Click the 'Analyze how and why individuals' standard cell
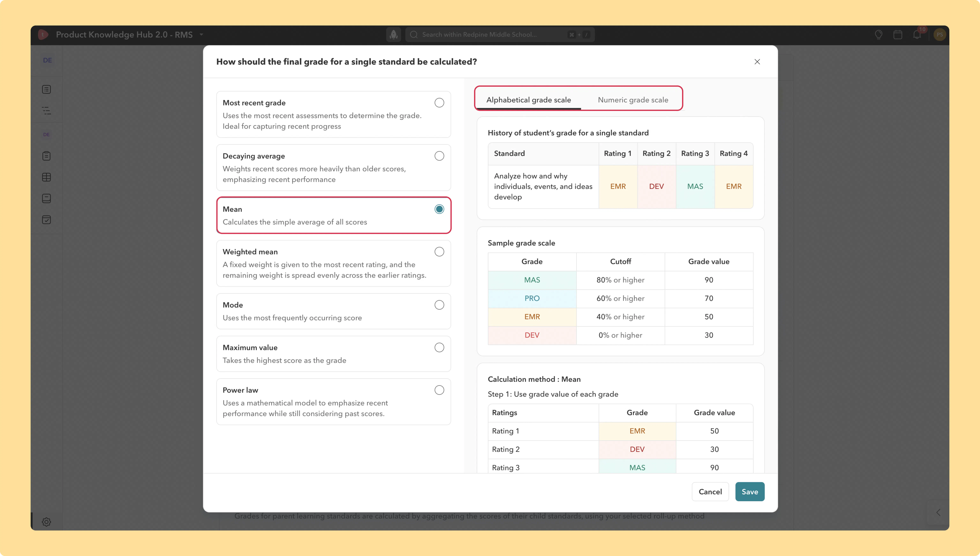Screen dimensions: 980x556 click(543, 186)
